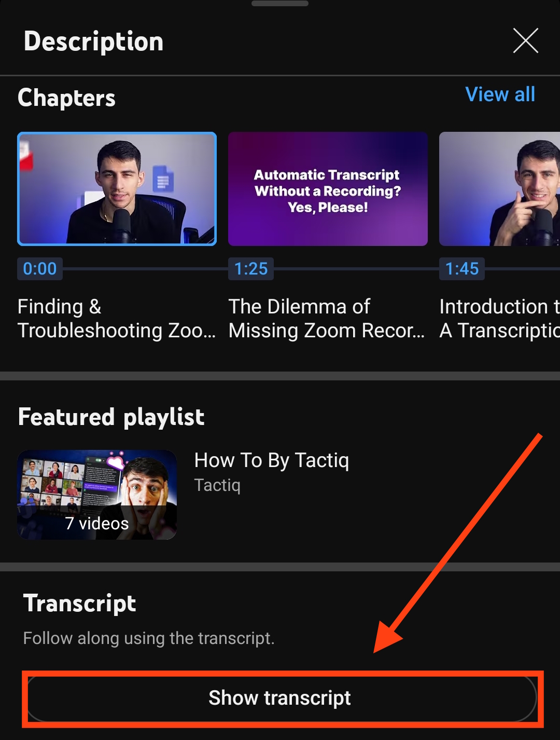Open the Tactiq channel name
The height and width of the screenshot is (740, 560).
(217, 485)
